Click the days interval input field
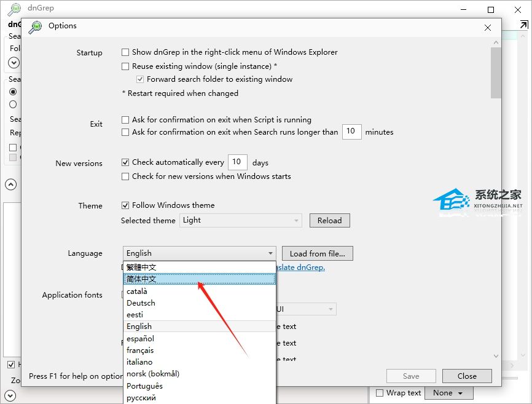Screen dimensions: 532x404 pos(238,162)
